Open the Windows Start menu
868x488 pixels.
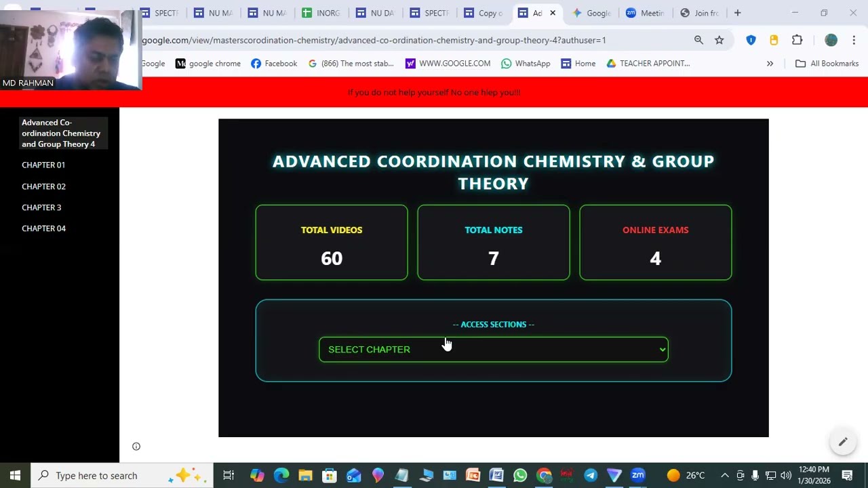click(x=15, y=475)
